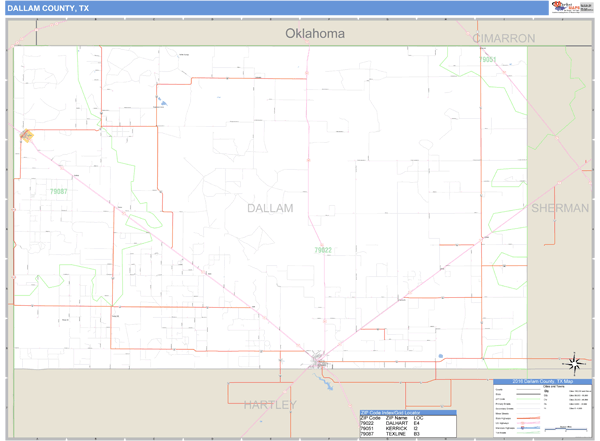Click the Market Maps logo
Image resolution: width=600 pixels, height=441 pixels.
(566, 7)
